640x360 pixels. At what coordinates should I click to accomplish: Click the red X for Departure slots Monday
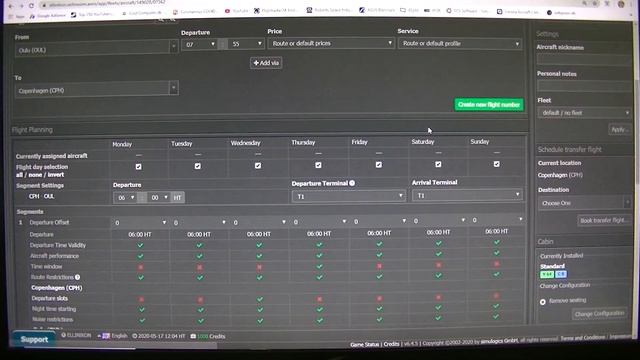click(x=141, y=299)
